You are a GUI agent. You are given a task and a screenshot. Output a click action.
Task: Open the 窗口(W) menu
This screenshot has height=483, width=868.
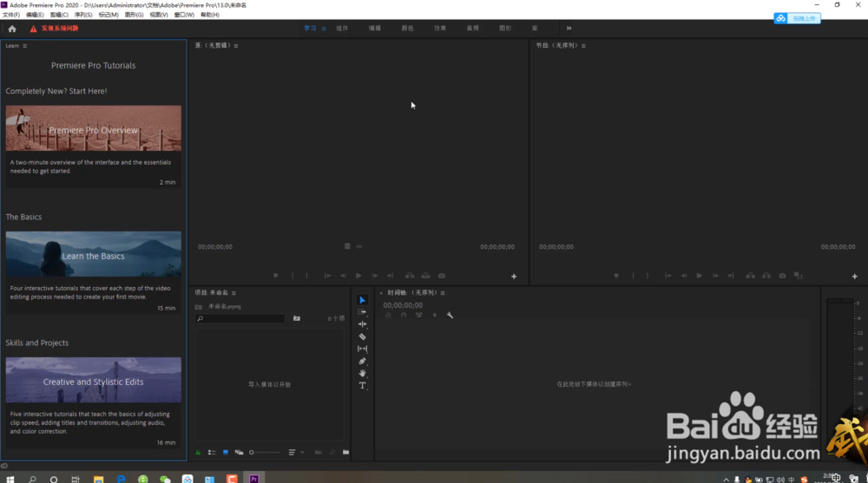(x=184, y=15)
